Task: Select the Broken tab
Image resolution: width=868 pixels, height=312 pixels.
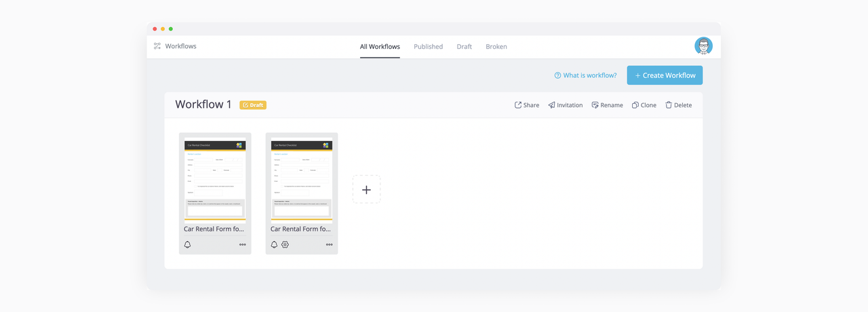Action: click(x=496, y=47)
